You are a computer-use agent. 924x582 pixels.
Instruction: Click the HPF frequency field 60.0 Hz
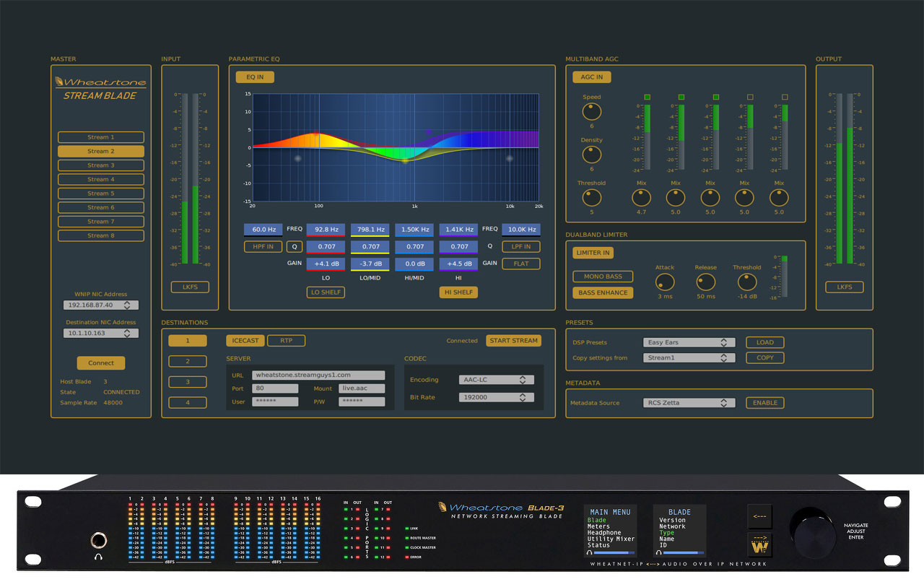tap(263, 230)
